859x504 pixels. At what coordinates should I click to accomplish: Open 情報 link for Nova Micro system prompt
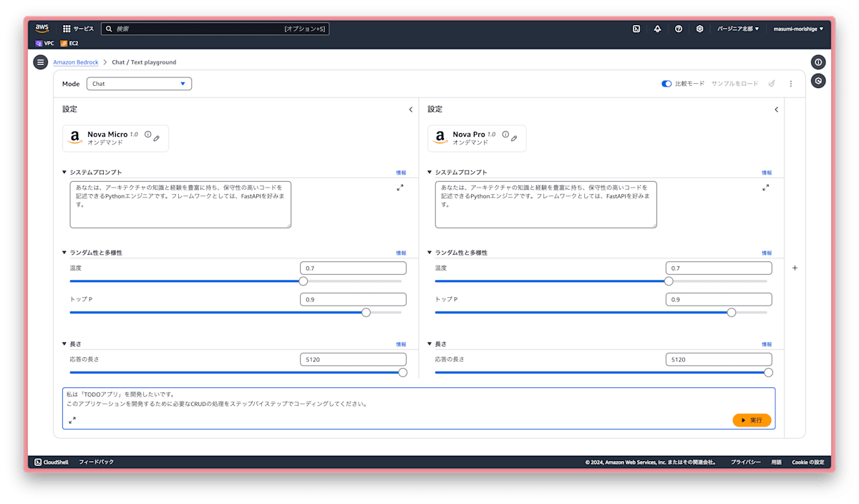[401, 173]
